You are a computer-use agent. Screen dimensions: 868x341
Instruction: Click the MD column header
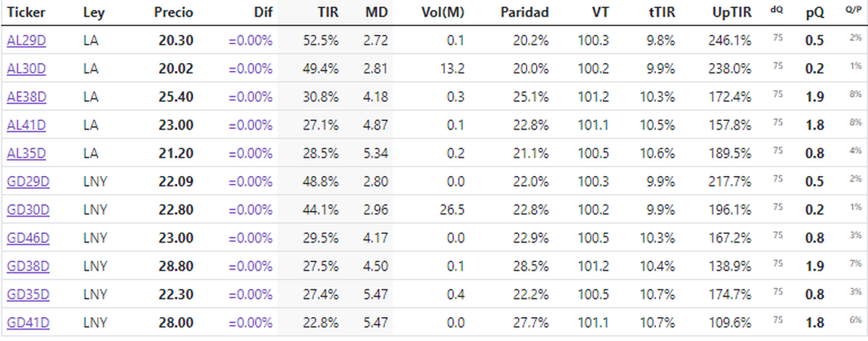pyautogui.click(x=377, y=12)
